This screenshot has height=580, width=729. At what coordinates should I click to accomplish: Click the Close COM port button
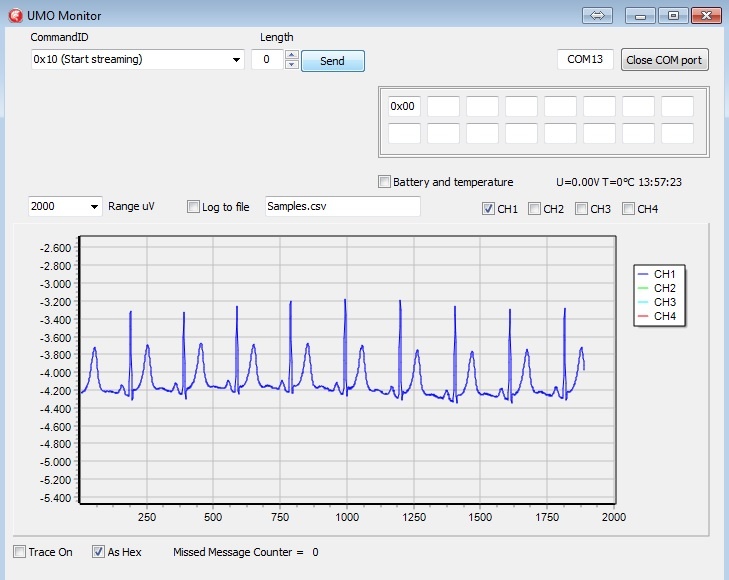point(664,60)
